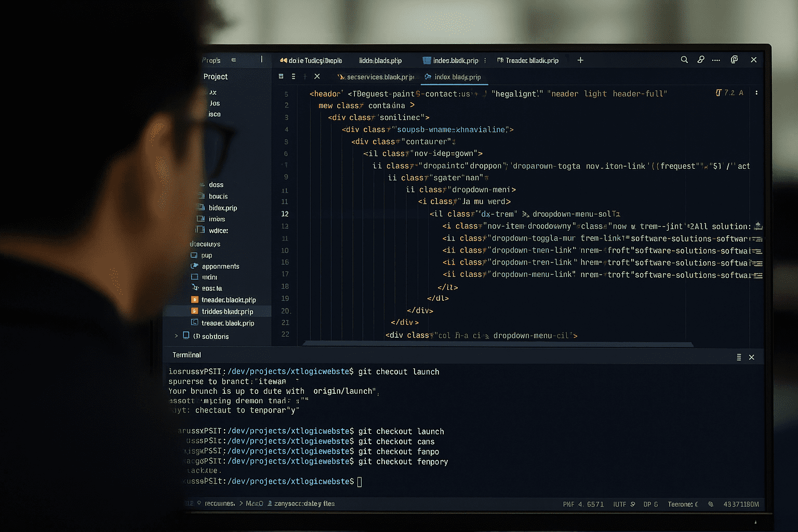Click the git checkout fenpory command line
The image size is (798, 532).
click(x=403, y=461)
